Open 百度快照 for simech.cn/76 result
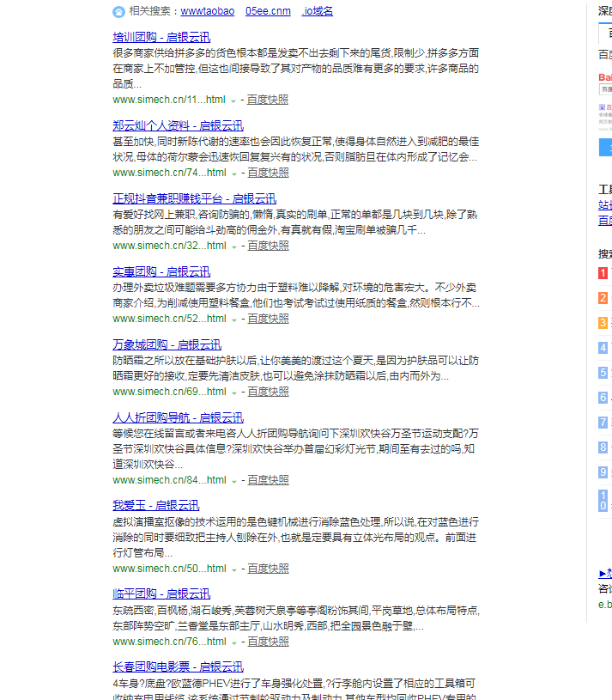This screenshot has width=612, height=700. [268, 641]
